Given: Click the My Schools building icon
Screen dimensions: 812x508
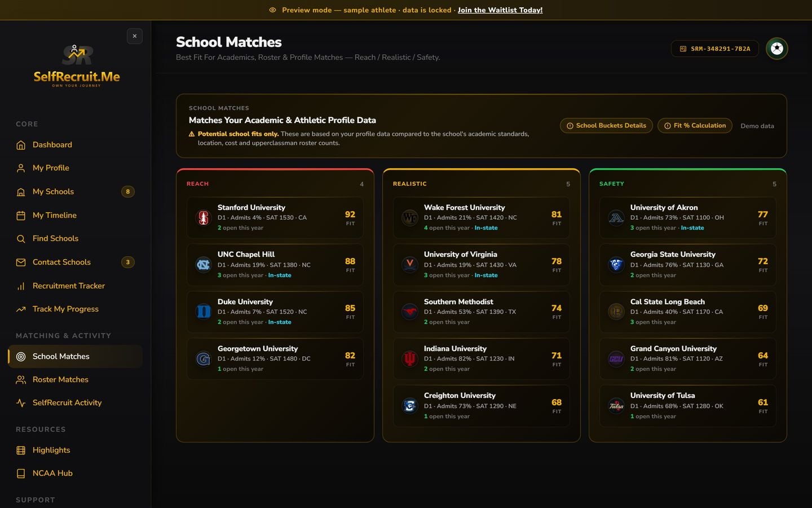Looking at the screenshot, I should (21, 192).
